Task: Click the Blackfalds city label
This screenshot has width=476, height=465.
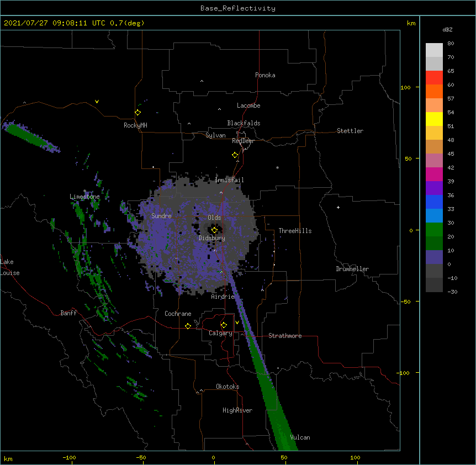Action: tap(244, 123)
